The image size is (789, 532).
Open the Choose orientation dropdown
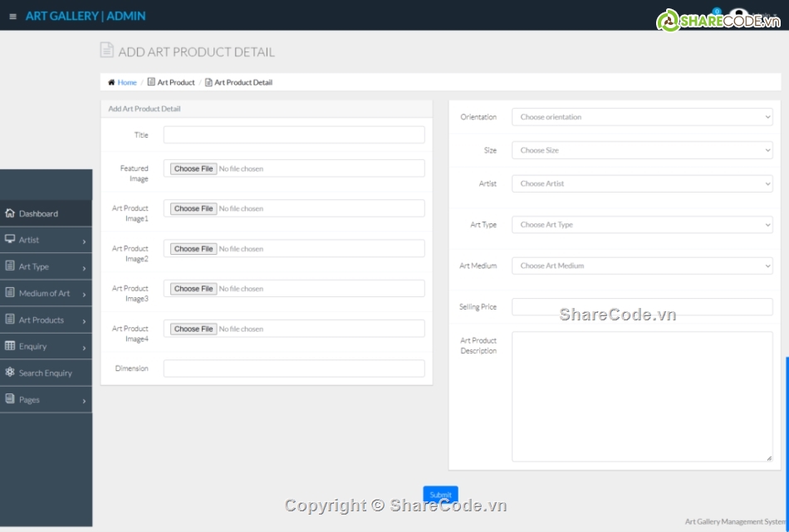coord(642,117)
